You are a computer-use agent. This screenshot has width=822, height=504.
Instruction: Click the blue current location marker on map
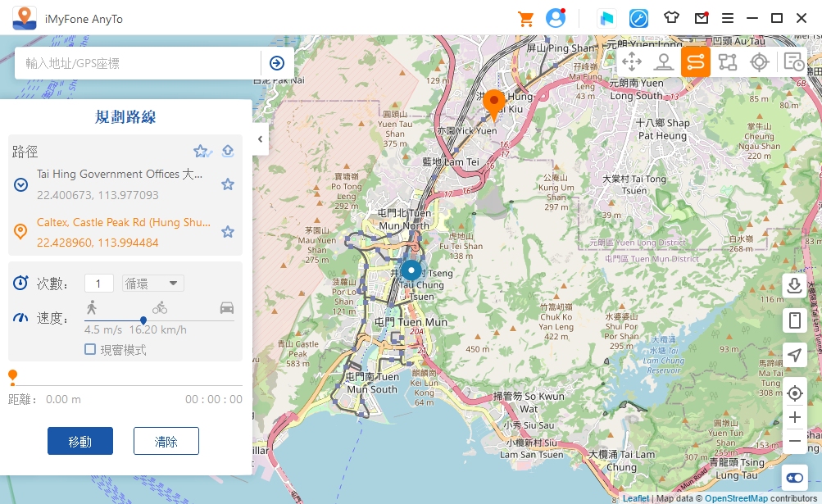point(411,270)
